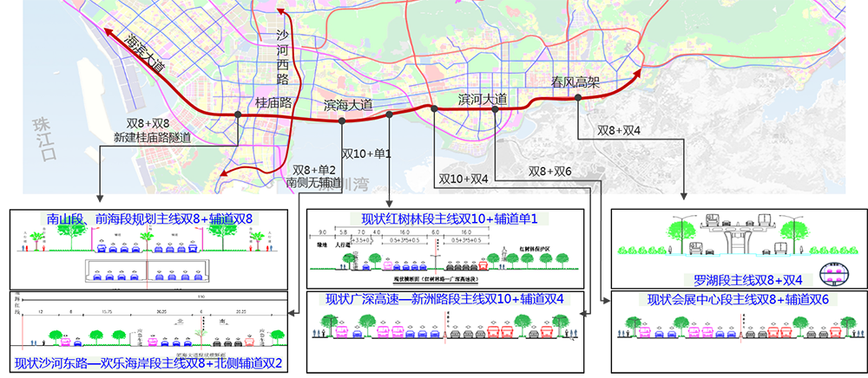
Task: Click the route node below 桂庙路 label
Action: pyautogui.click(x=236, y=114)
